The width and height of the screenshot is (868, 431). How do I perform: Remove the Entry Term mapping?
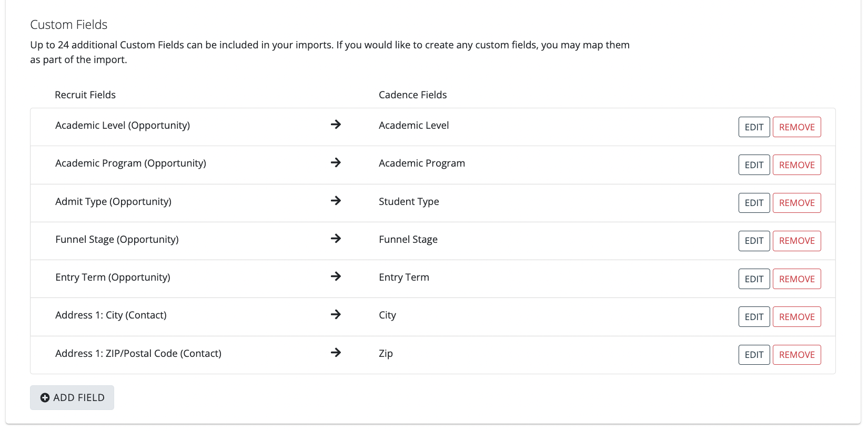[796, 279]
